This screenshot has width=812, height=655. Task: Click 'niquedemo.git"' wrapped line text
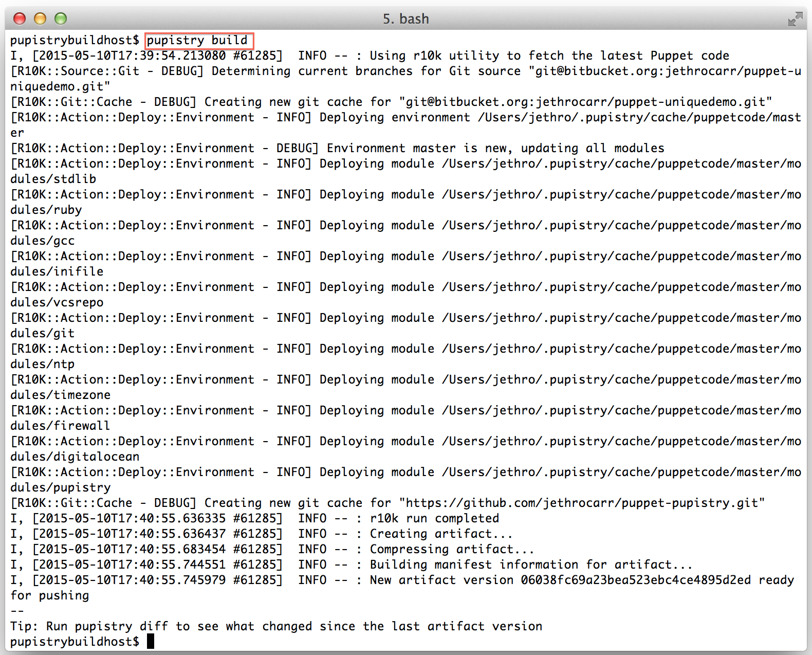pos(60,86)
